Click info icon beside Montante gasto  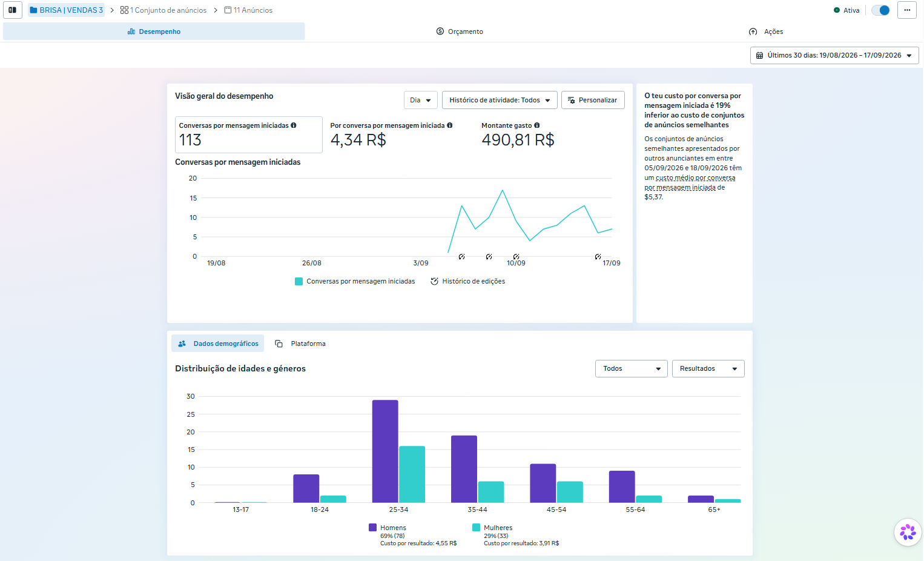pyautogui.click(x=537, y=125)
